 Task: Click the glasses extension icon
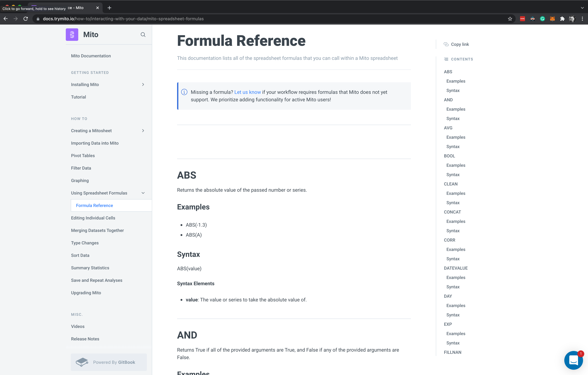(x=532, y=19)
